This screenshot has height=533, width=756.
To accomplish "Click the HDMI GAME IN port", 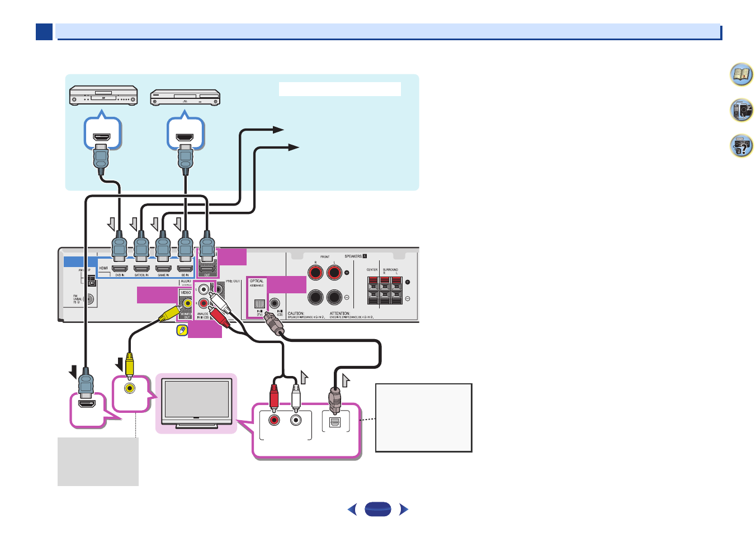I will coord(163,269).
